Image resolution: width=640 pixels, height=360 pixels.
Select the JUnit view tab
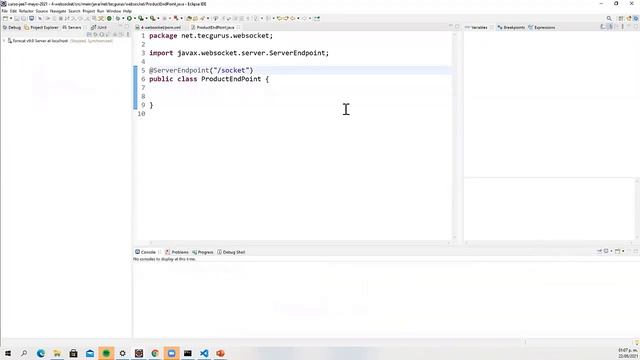coord(99,27)
